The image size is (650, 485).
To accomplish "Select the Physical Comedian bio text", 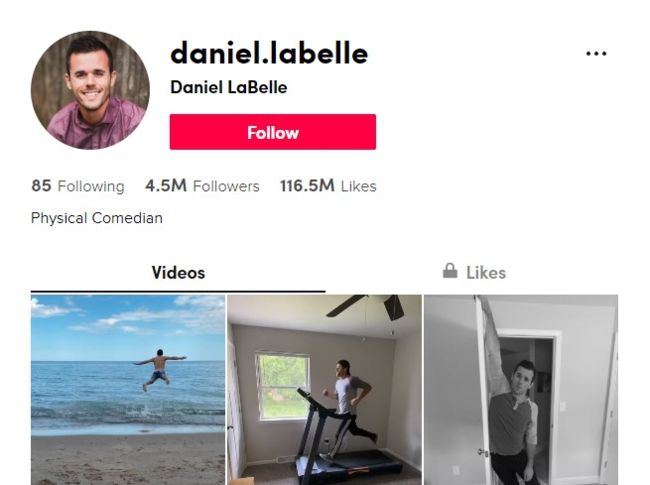I will click(97, 218).
